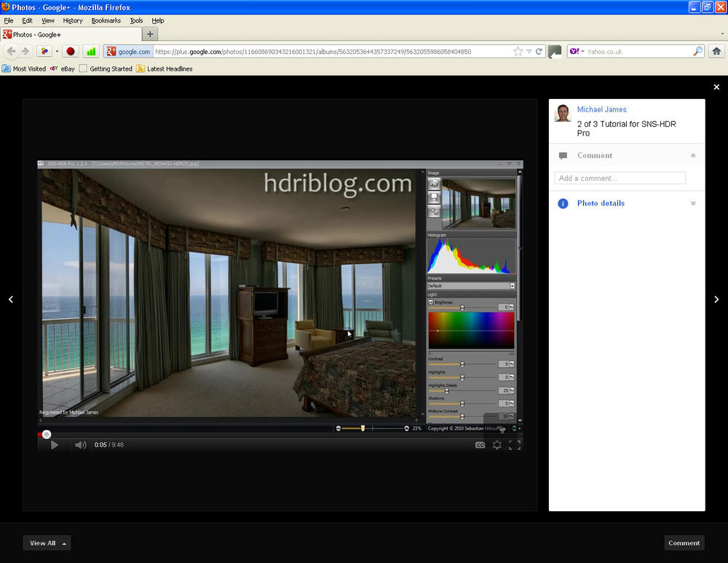Viewport: 728px width, 563px height.
Task: Go to the previous photo arrow
Action: [11, 299]
